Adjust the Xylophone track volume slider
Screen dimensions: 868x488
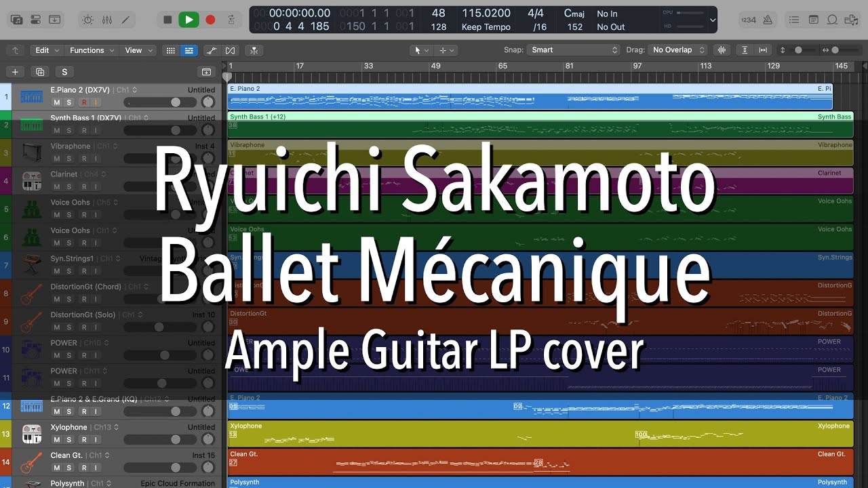tap(161, 440)
